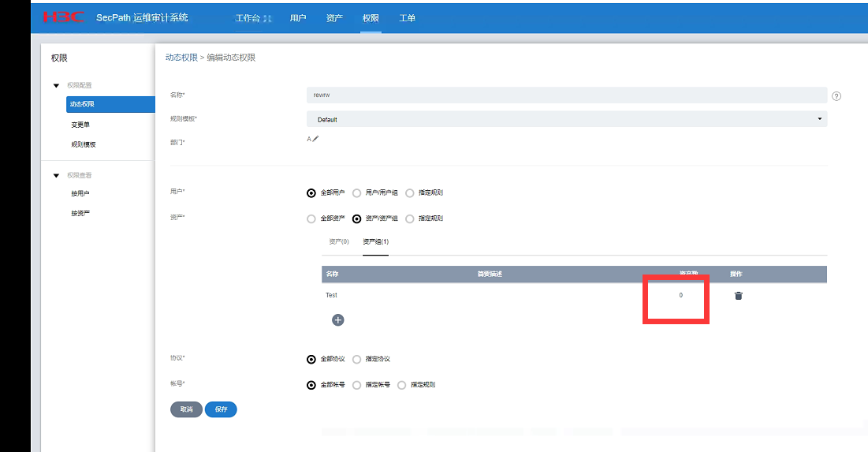Select 指定协议 radio option
This screenshot has width=868, height=452.
356,360
